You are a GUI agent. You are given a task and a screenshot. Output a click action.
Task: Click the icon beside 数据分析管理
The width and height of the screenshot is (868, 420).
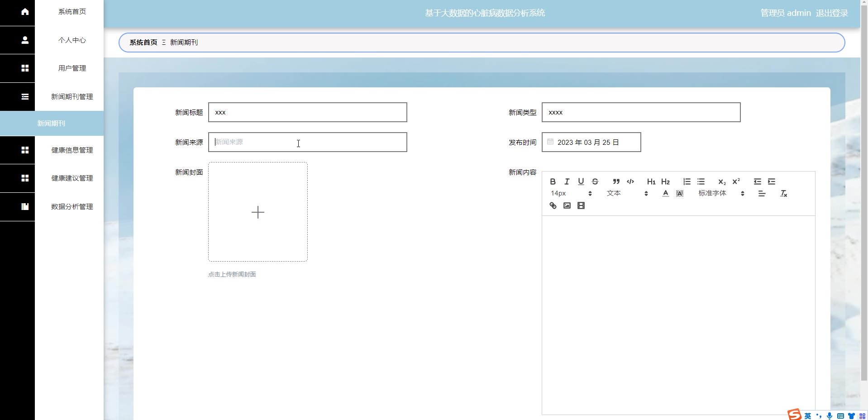tap(25, 206)
